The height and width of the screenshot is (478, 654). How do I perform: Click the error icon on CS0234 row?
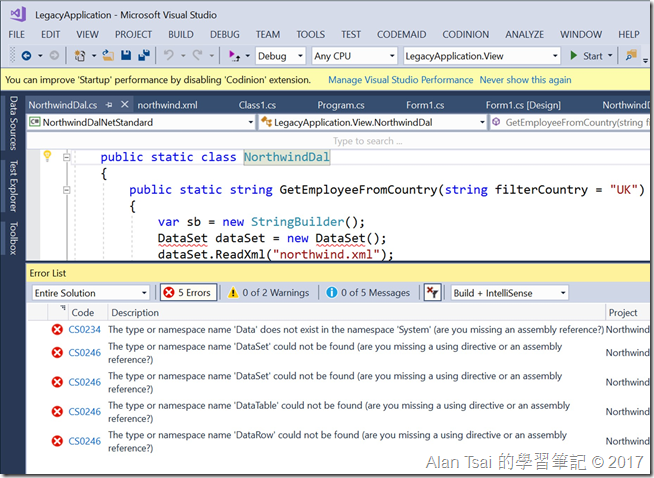pyautogui.click(x=57, y=330)
